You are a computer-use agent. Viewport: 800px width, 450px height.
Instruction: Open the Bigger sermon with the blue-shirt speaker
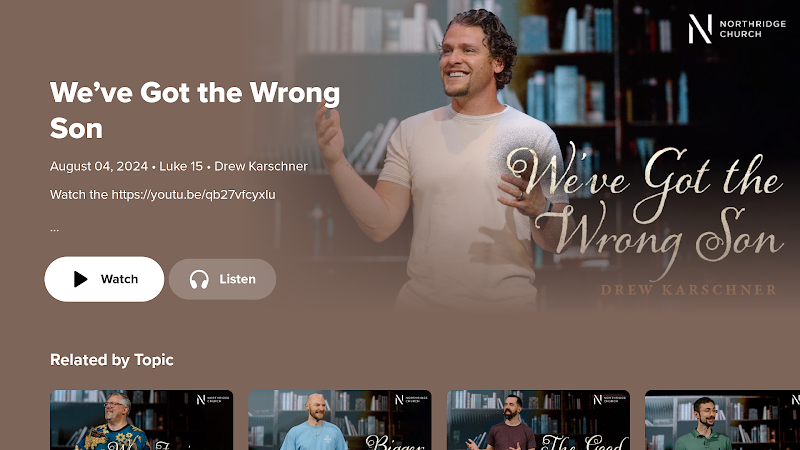[x=340, y=420]
